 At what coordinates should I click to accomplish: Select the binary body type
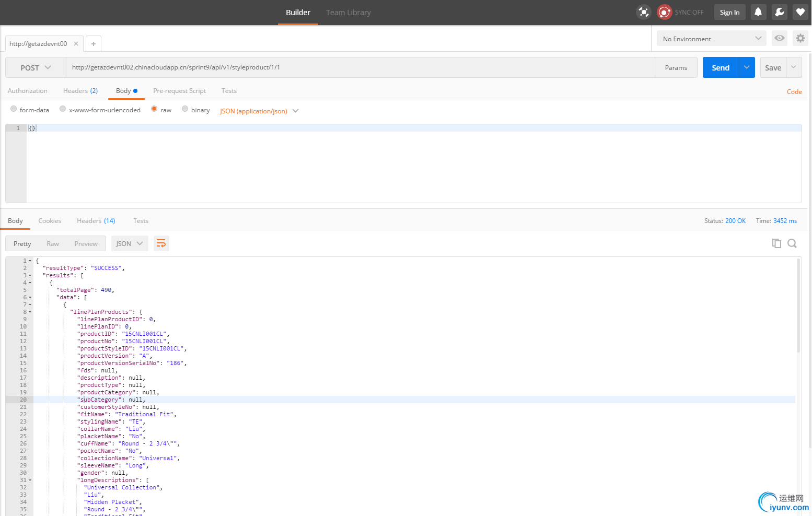click(185, 109)
